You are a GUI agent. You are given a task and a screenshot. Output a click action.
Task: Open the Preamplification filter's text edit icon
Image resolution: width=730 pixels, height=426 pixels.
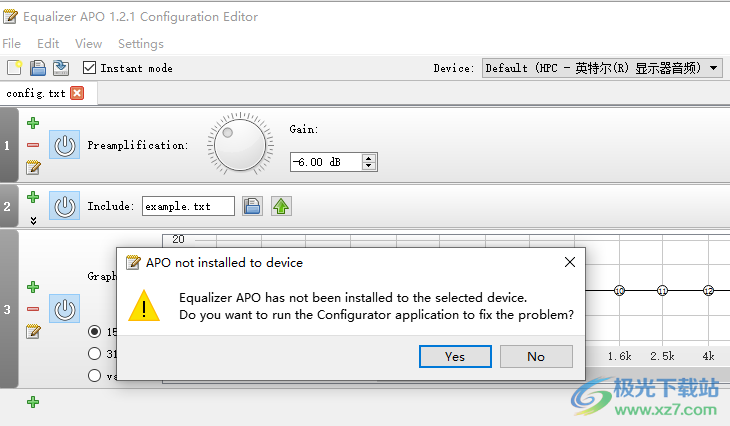[x=33, y=167]
